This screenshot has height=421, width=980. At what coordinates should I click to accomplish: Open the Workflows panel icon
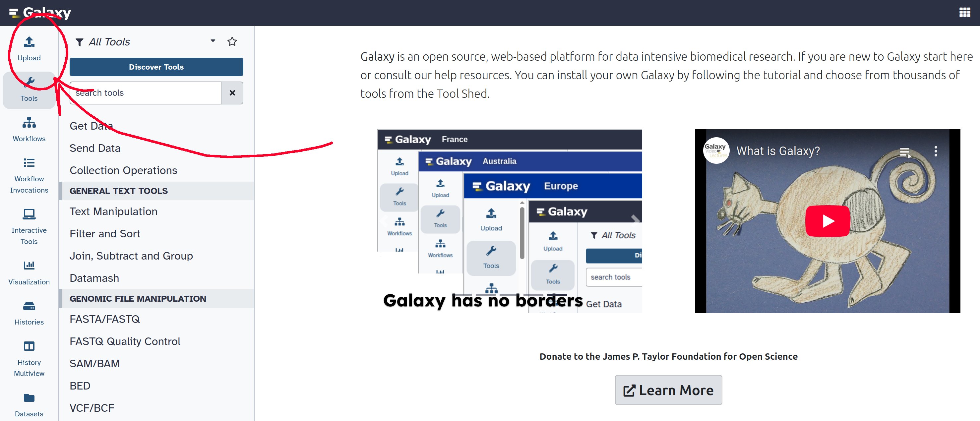[x=29, y=122]
